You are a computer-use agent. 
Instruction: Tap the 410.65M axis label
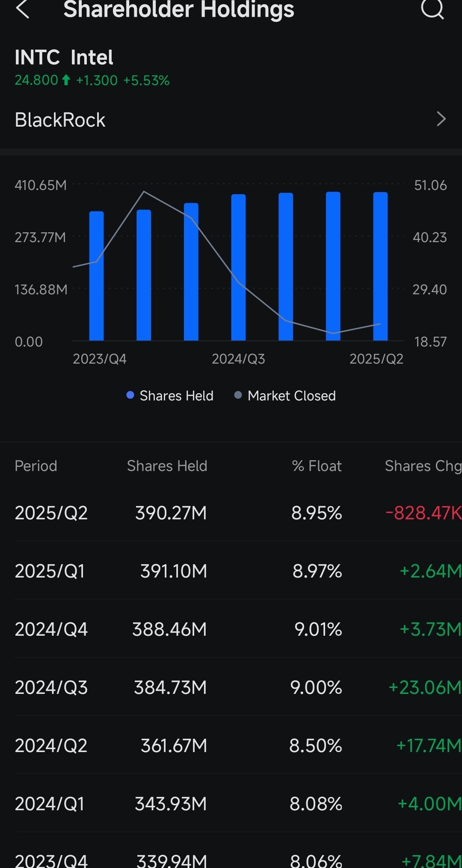[x=41, y=185]
